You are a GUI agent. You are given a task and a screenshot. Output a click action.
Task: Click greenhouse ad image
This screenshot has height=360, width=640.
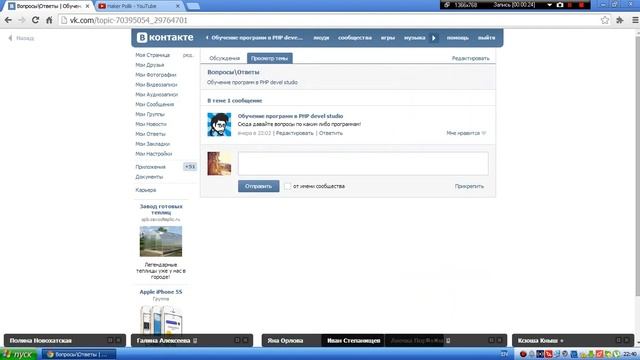161,241
